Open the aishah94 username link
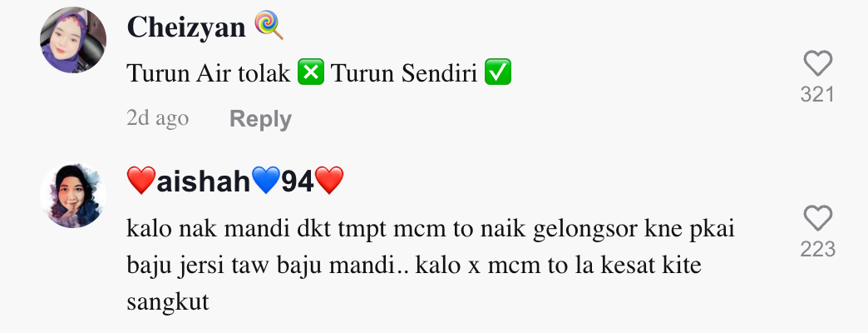The image size is (868, 333). click(235, 181)
